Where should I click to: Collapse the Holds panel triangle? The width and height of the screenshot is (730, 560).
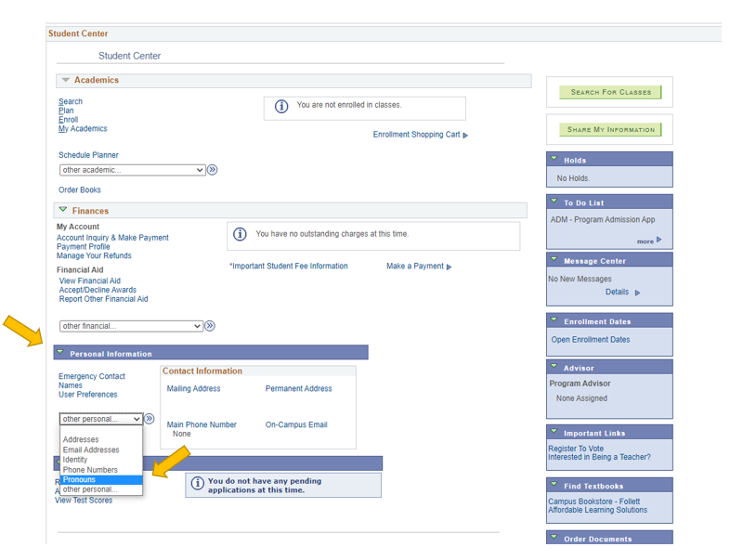[554, 159]
